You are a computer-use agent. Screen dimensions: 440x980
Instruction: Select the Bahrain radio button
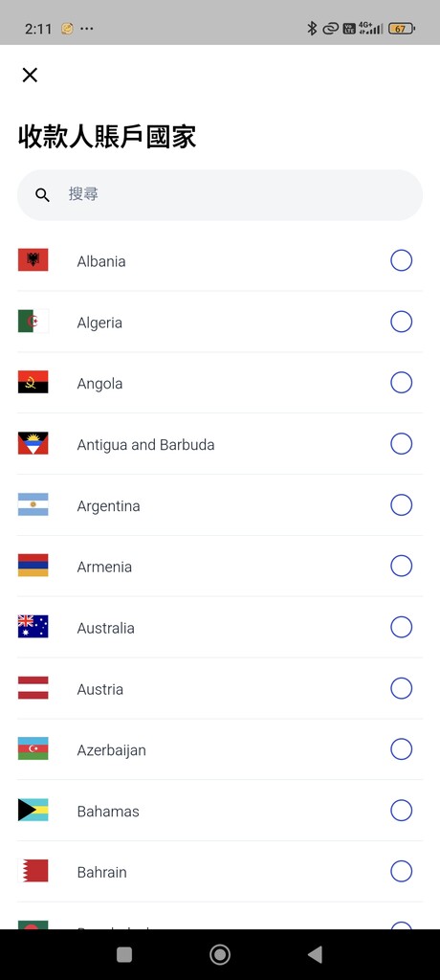point(401,871)
